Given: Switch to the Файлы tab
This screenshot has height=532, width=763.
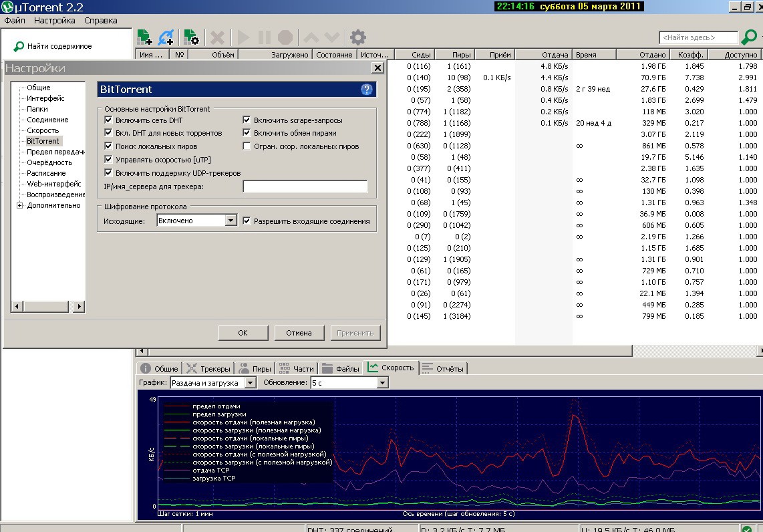Looking at the screenshot, I should (341, 368).
